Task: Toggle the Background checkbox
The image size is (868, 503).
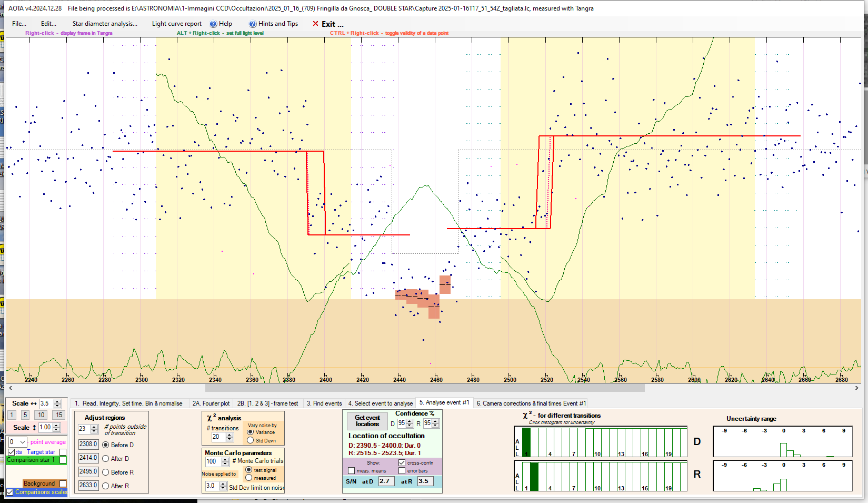Action: click(63, 484)
